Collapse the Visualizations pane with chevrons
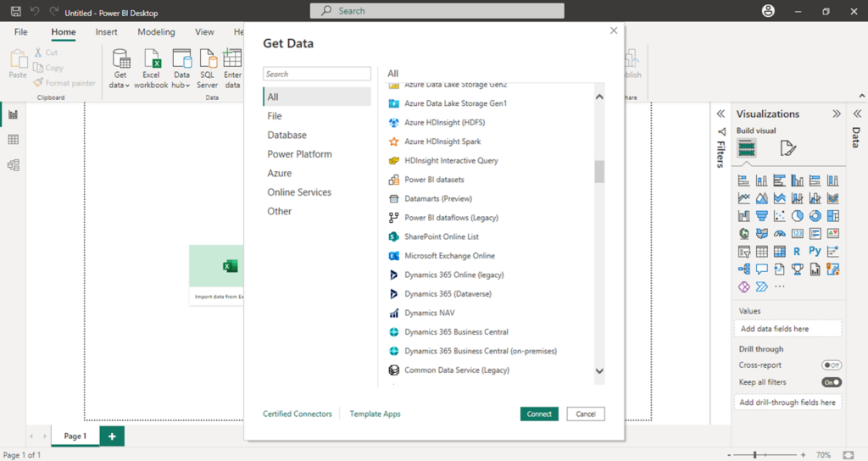Screen dimensions: 868x461 (837, 114)
